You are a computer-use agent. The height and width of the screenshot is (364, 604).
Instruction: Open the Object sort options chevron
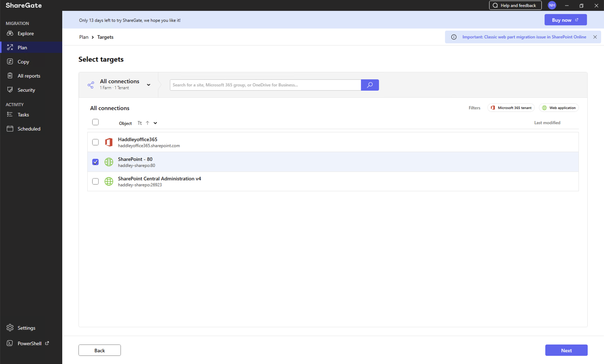(155, 123)
